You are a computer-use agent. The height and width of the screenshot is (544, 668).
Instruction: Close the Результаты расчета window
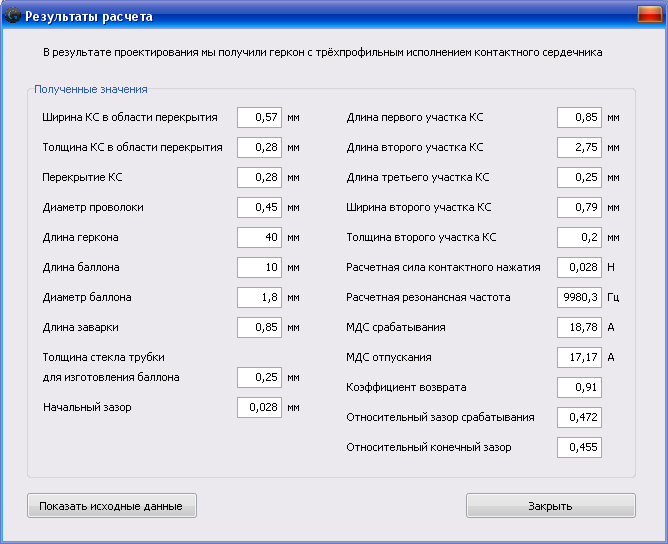(x=649, y=14)
